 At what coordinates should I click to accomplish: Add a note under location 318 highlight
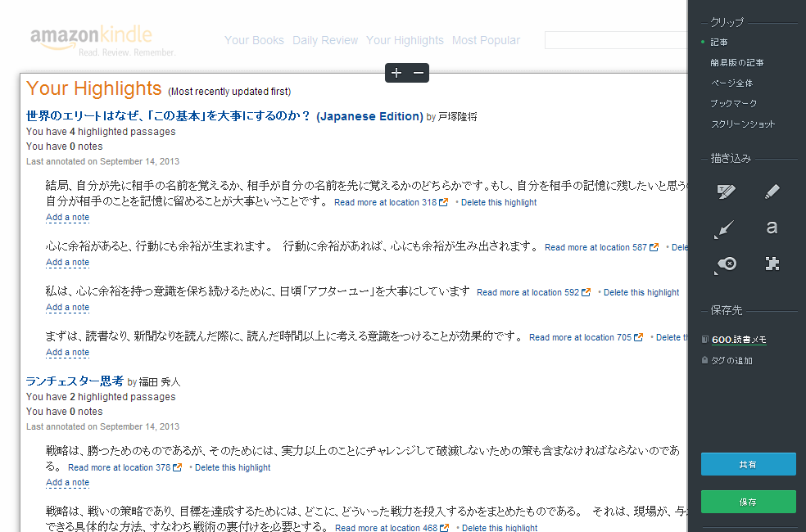click(67, 217)
